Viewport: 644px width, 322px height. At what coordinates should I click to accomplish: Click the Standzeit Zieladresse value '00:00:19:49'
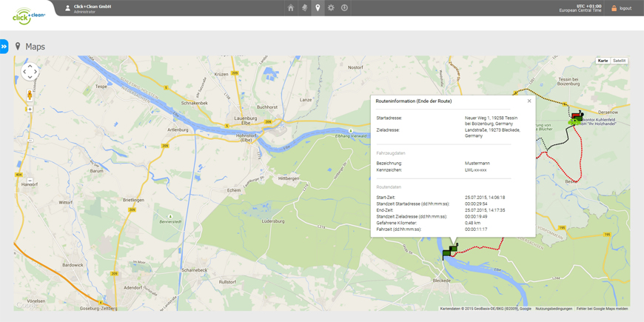477,216
